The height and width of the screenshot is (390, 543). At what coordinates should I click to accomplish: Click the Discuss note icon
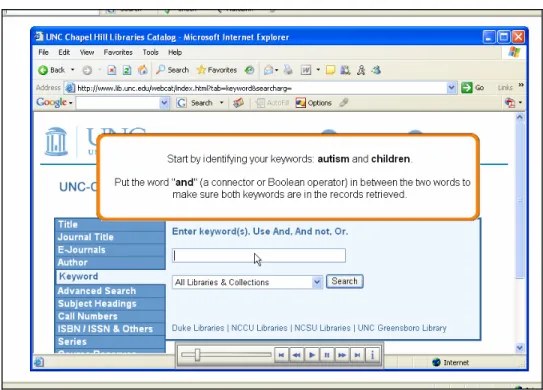[x=330, y=70]
